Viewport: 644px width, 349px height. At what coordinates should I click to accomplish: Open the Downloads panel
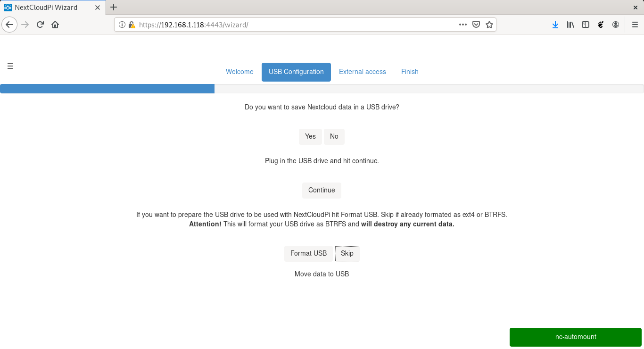555,25
